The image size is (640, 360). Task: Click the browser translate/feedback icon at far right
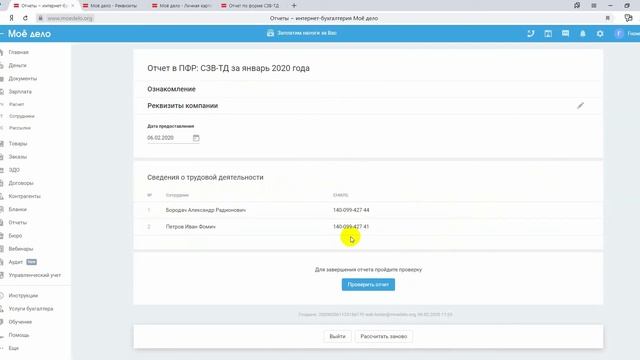[x=629, y=18]
